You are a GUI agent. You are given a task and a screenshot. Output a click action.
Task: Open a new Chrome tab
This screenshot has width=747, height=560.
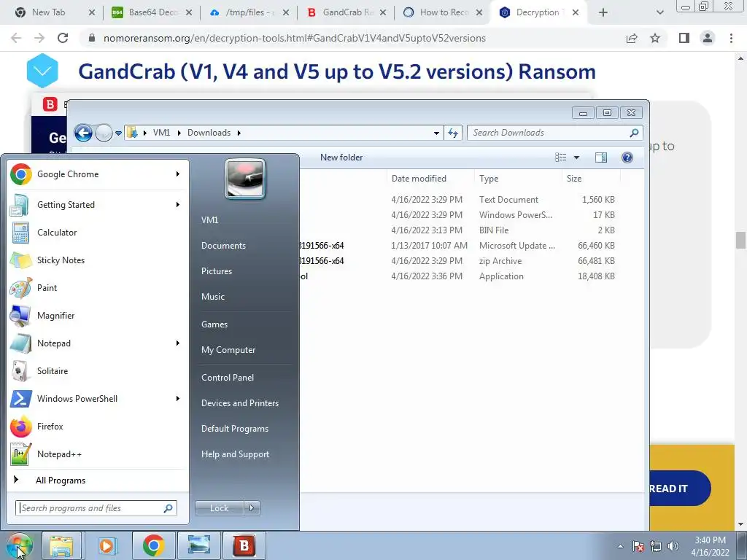click(x=603, y=12)
